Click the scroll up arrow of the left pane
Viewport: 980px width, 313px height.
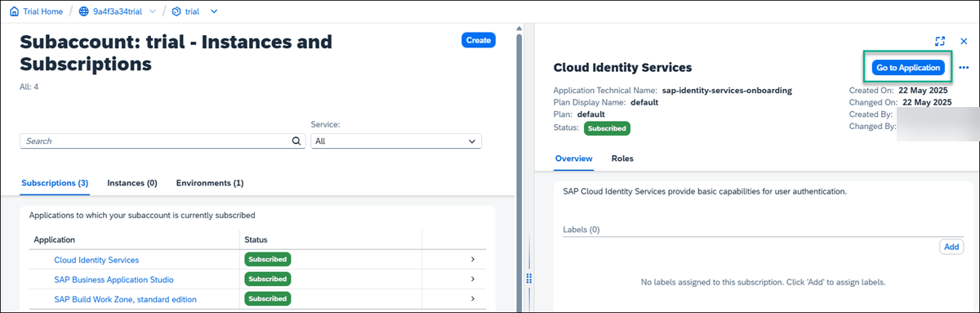519,29
